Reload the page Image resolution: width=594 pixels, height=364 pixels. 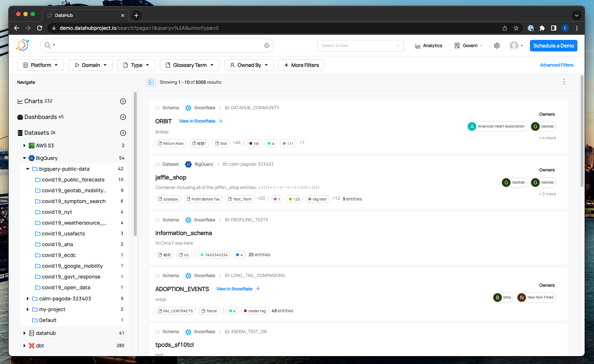(x=40, y=28)
